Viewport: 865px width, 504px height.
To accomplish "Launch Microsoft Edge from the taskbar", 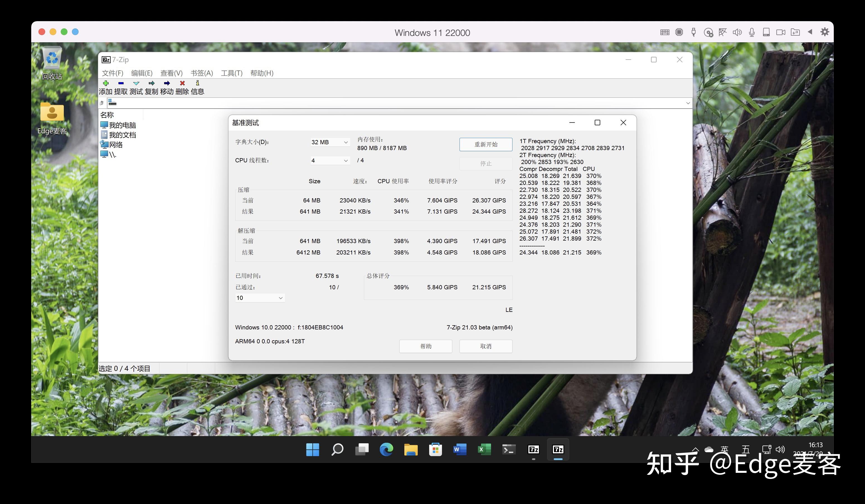I will tap(386, 449).
